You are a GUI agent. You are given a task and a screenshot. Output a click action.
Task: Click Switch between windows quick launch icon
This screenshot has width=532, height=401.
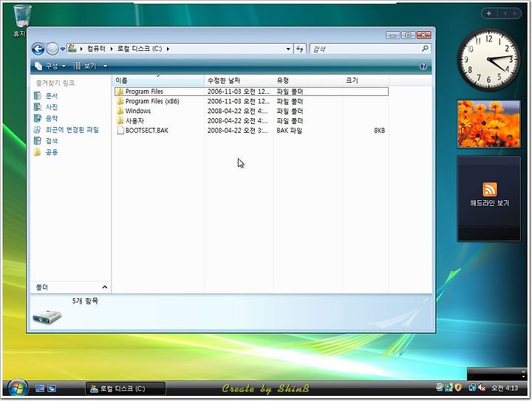(52, 388)
